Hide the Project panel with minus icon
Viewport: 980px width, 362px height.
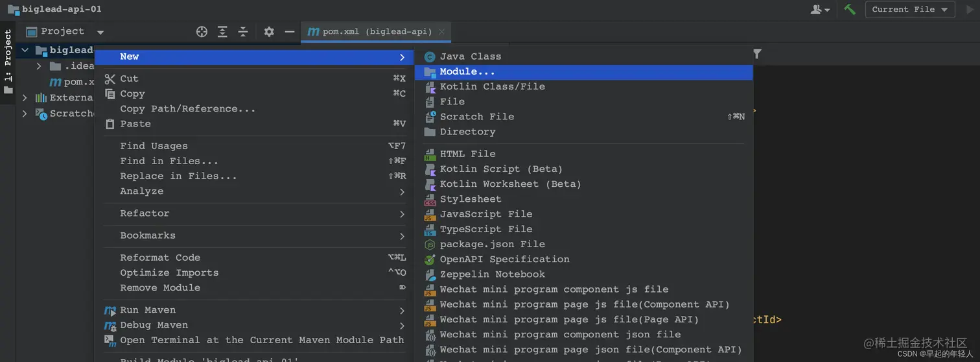pos(290,31)
